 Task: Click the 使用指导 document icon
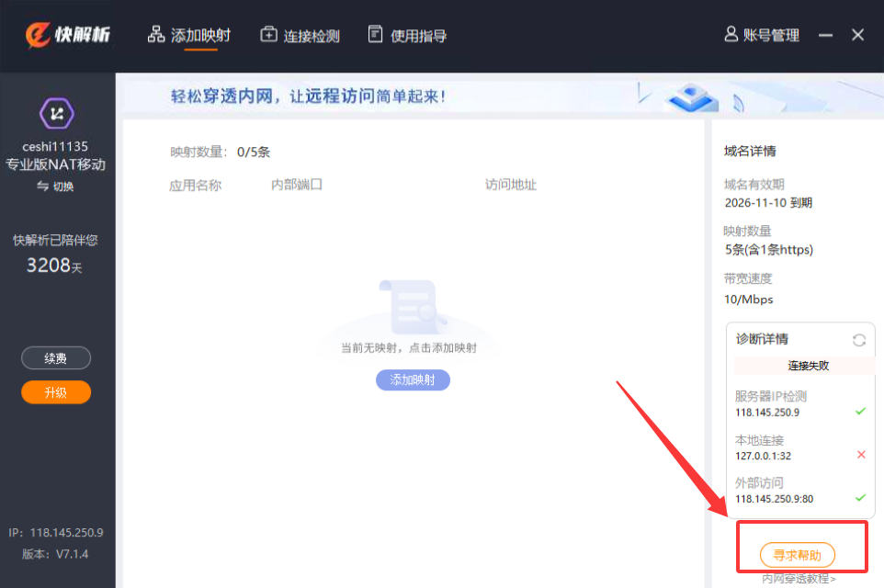point(375,34)
